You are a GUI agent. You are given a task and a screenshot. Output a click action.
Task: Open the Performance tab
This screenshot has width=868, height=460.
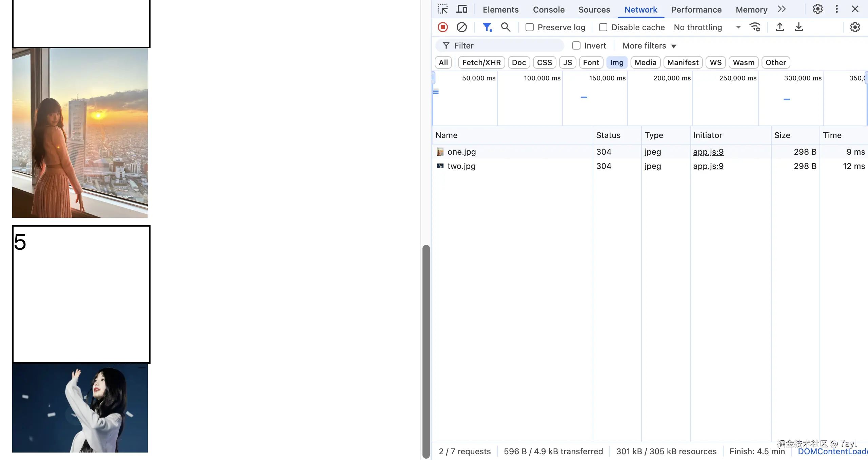coord(696,9)
